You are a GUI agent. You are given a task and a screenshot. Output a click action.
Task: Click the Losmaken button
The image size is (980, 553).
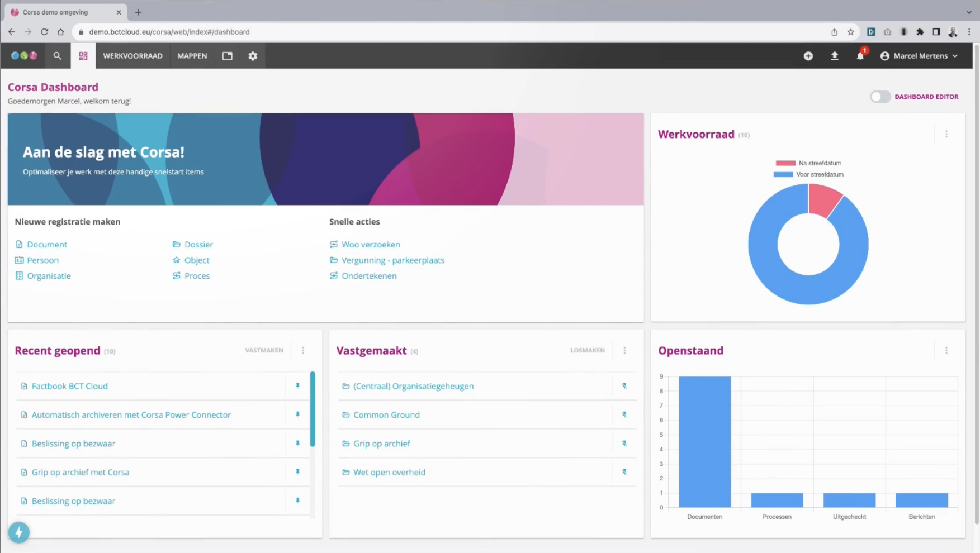pos(588,350)
